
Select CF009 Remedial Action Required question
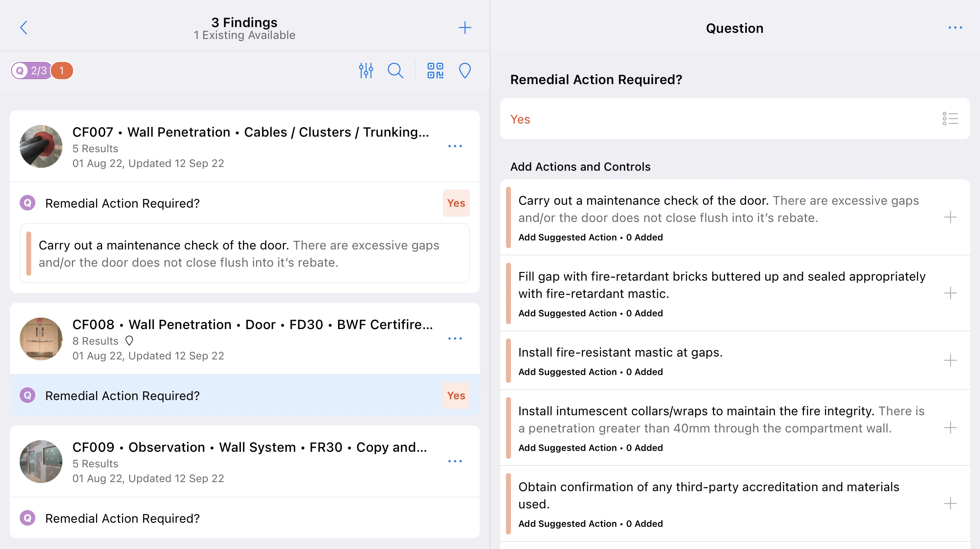click(245, 518)
